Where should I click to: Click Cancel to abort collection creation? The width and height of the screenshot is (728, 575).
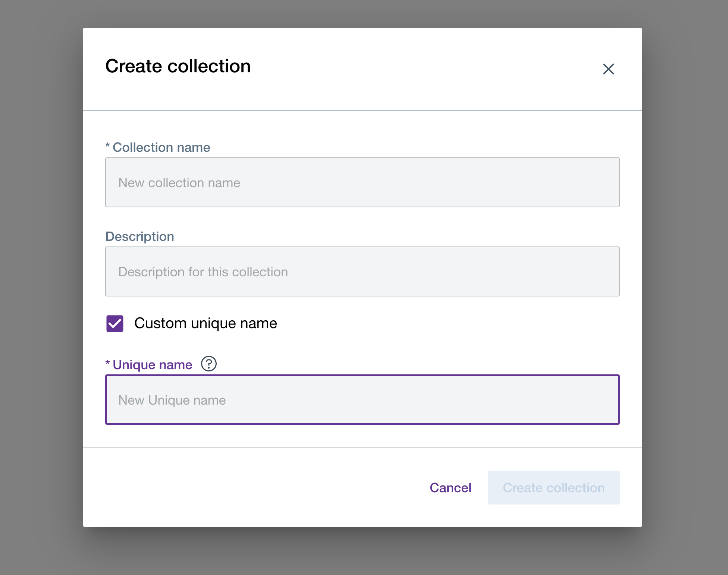450,487
